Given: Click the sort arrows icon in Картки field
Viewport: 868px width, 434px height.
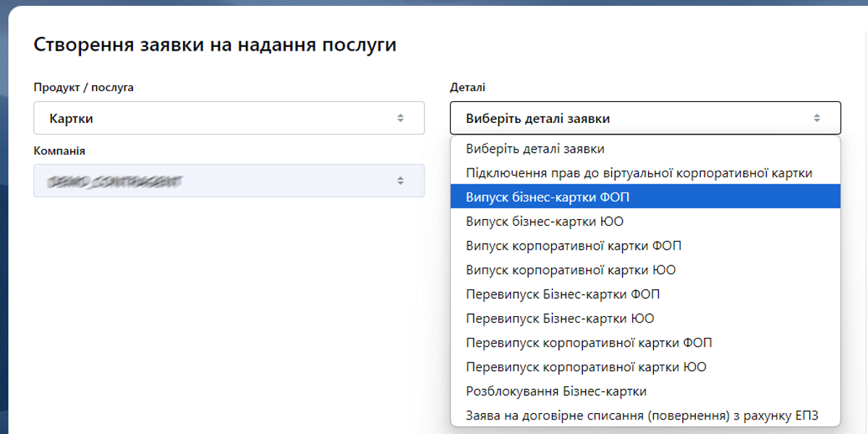Looking at the screenshot, I should tap(401, 118).
